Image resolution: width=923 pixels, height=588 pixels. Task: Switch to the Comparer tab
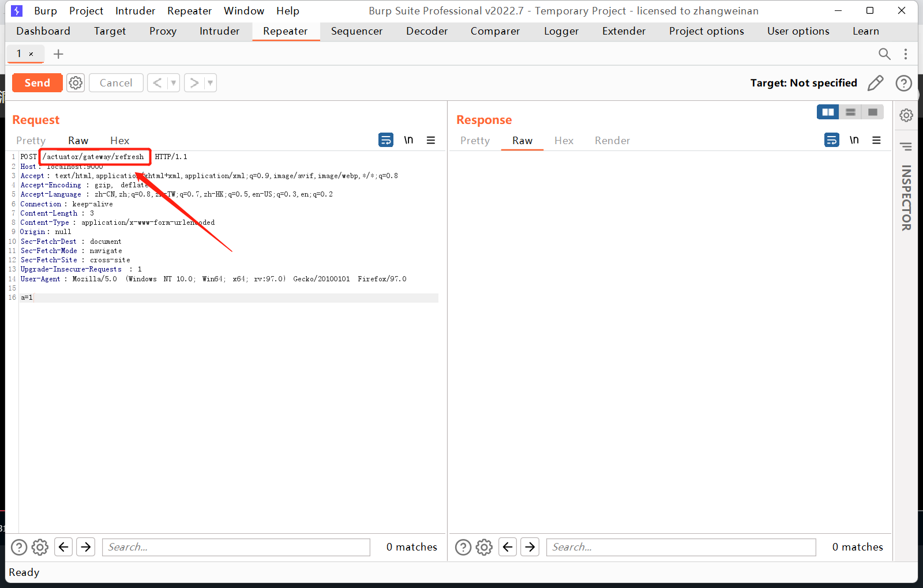(x=495, y=31)
